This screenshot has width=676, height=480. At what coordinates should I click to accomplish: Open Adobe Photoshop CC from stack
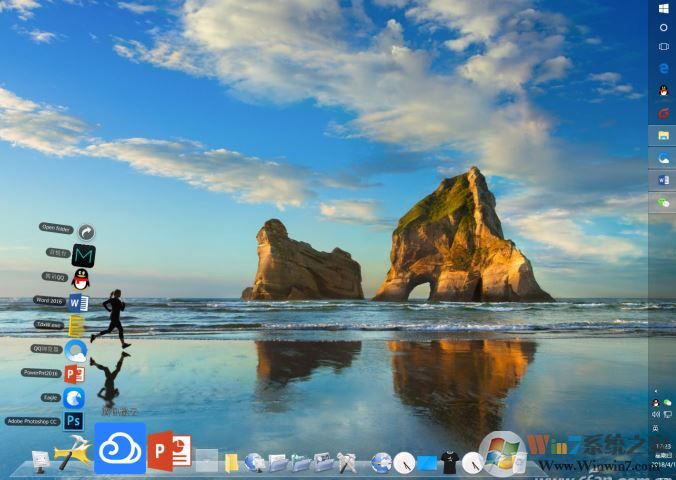[73, 421]
